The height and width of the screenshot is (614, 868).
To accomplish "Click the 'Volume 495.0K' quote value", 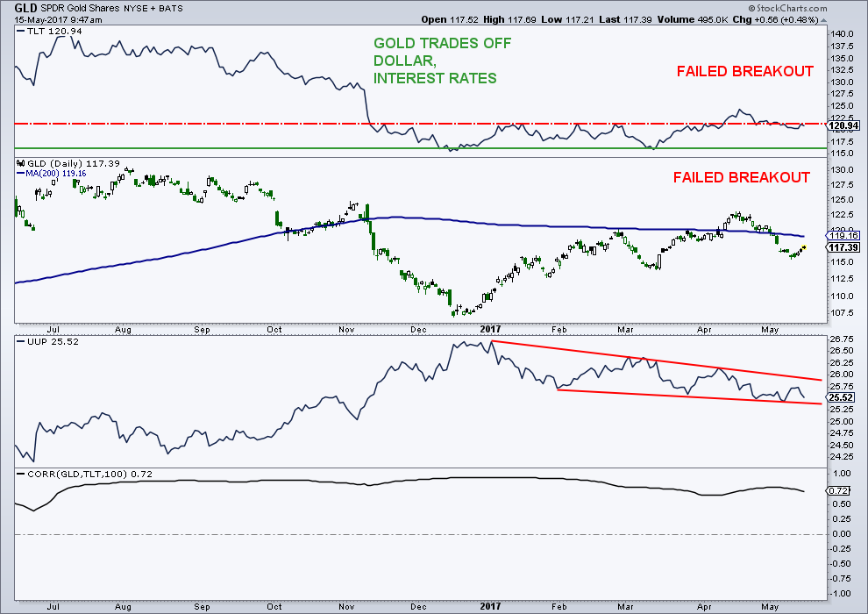I will (693, 19).
